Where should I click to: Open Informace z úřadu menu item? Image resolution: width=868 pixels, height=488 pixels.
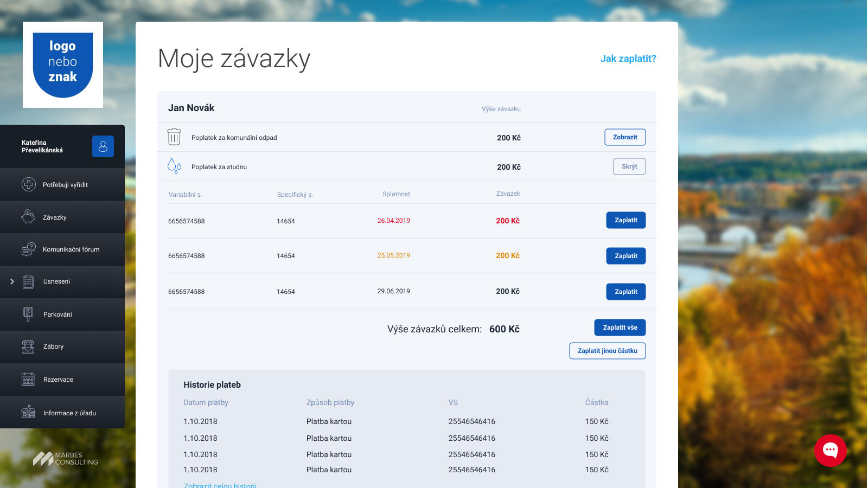click(x=69, y=413)
